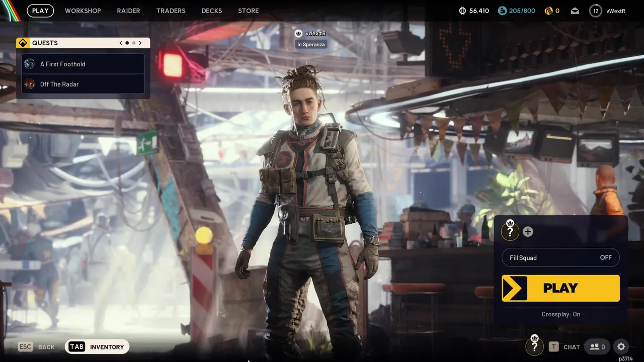This screenshot has width=644, height=362.
Task: Open the vWextR profile name
Action: [616, 11]
